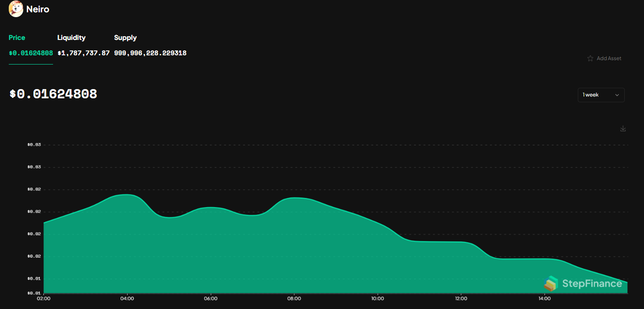Screen dimensions: 644x309
Task: Switch to the Supply tab
Action: 125,38
